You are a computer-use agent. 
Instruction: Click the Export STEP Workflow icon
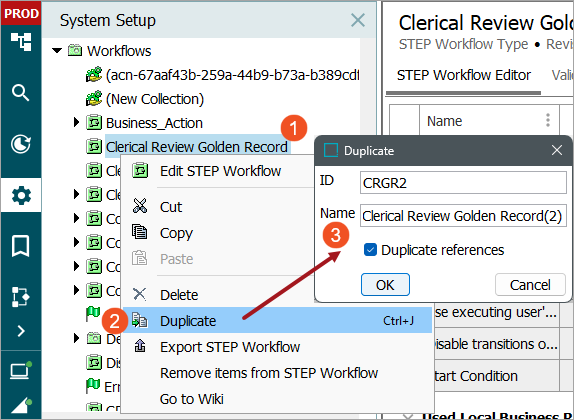140,346
